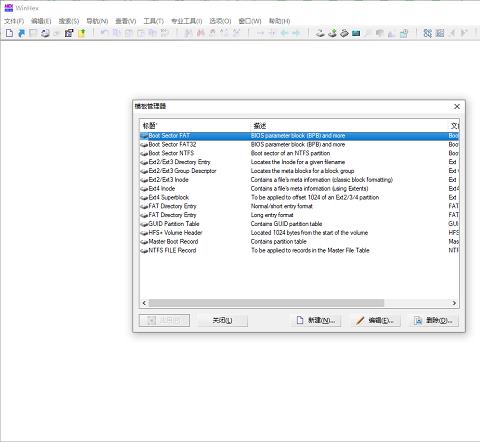Click the Open file toolbar icon
The width and height of the screenshot is (480, 442).
(x=21, y=33)
